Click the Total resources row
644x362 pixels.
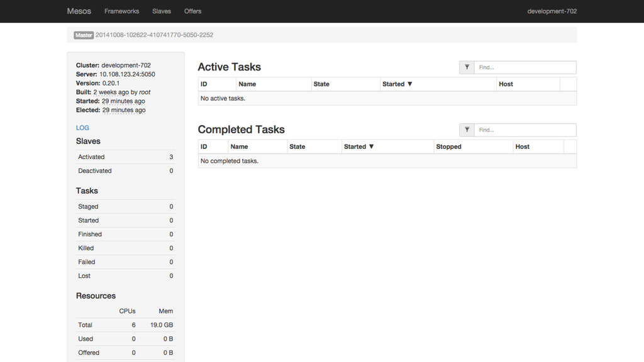pyautogui.click(x=125, y=325)
